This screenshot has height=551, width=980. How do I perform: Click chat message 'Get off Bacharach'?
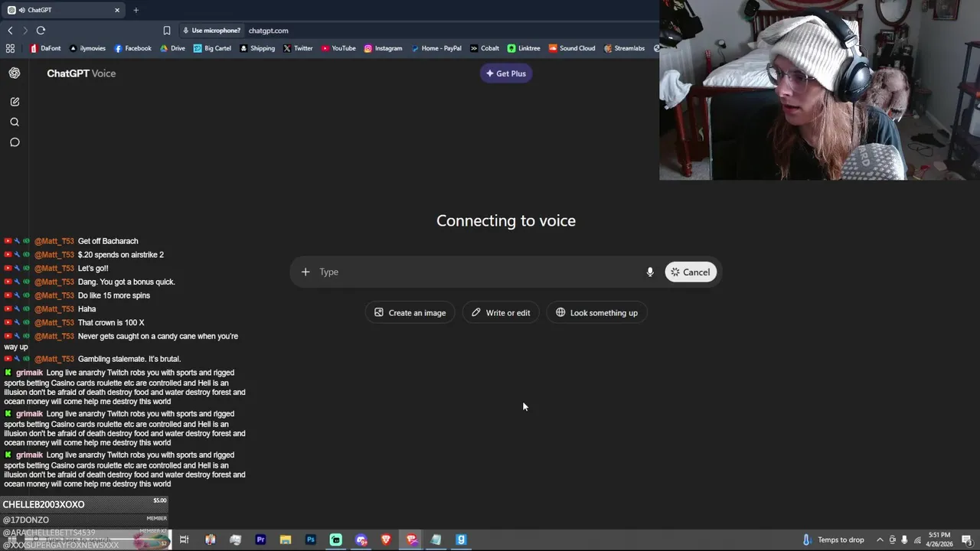(x=108, y=241)
